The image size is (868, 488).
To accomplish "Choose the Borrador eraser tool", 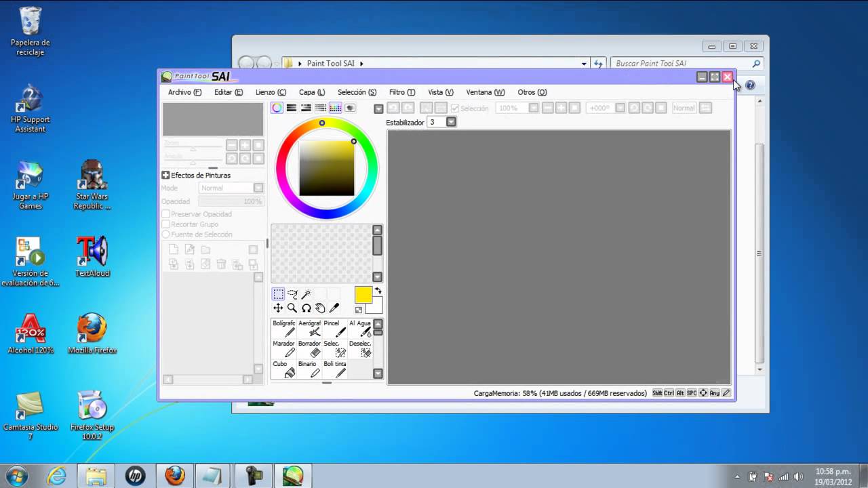I will pos(309,348).
